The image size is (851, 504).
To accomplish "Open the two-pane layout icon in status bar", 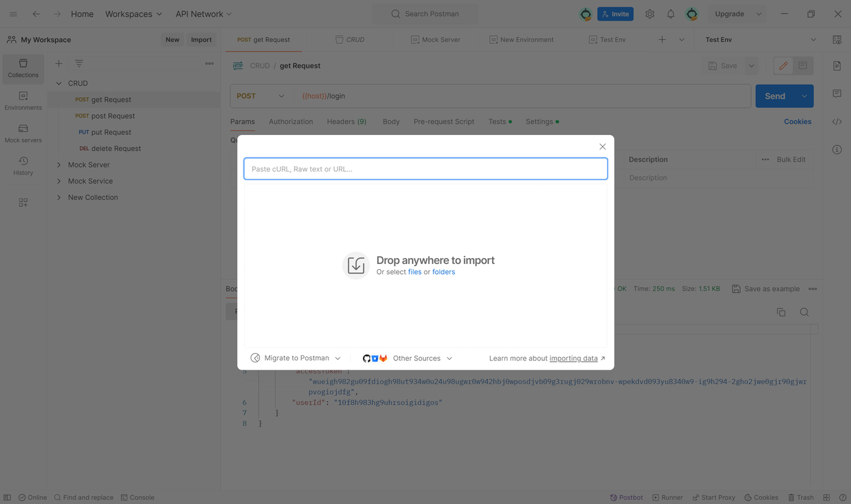I will [826, 497].
